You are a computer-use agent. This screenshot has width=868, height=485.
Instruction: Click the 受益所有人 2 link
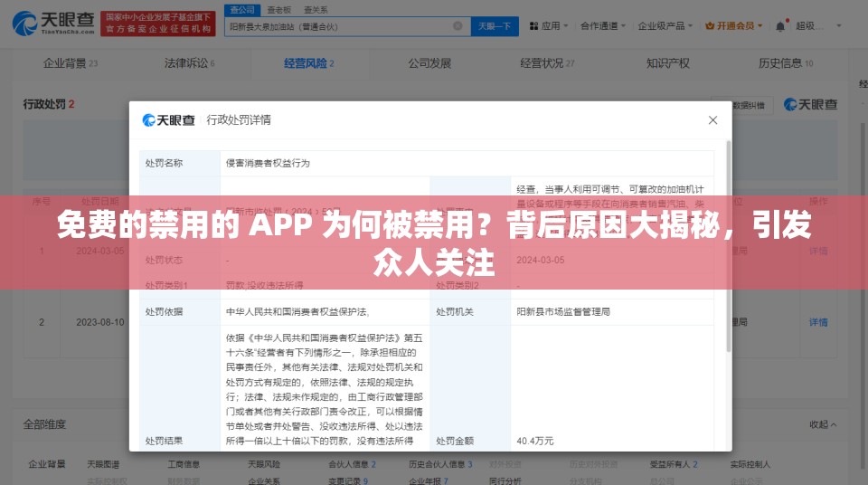[x=674, y=464]
